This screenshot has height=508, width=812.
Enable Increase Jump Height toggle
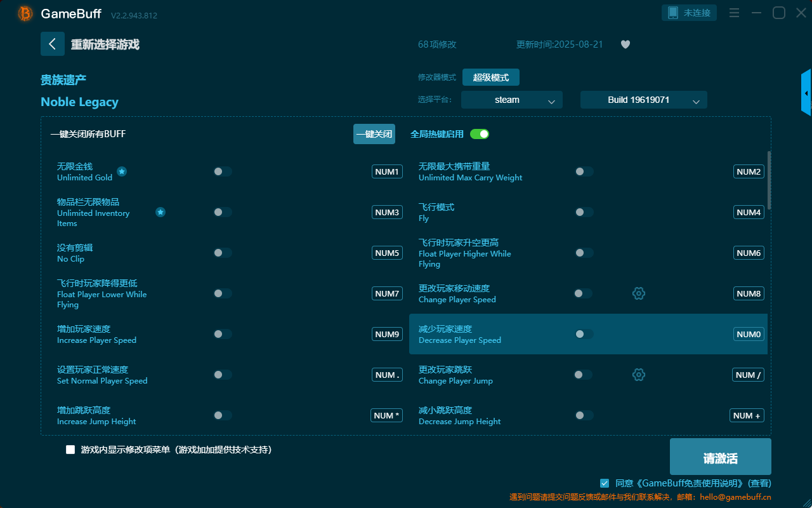coord(223,415)
